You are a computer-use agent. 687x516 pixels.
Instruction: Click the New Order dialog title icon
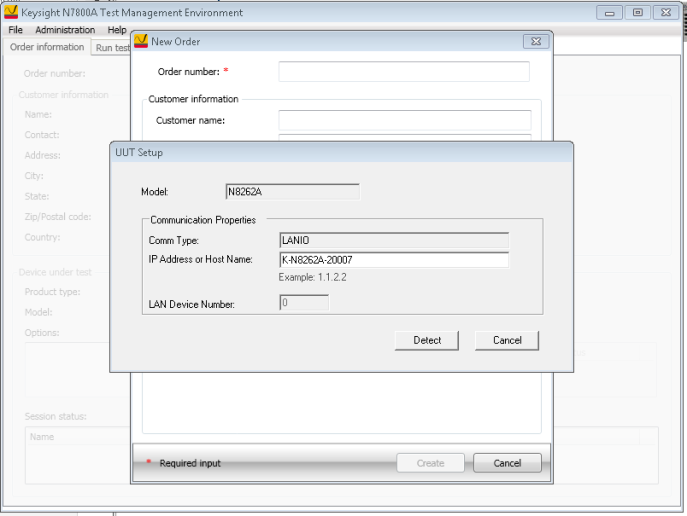coord(141,41)
